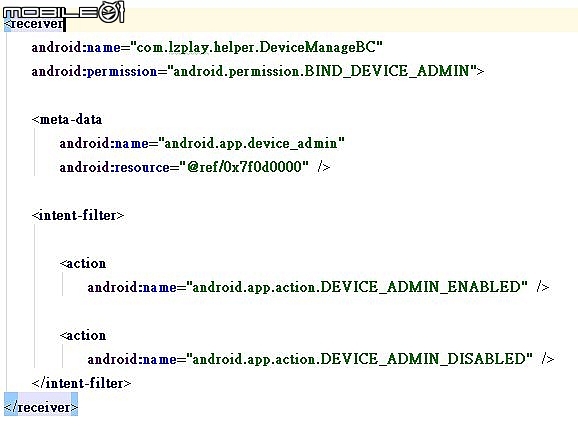Select the android.app.device_admin value
Viewport: 578px width, 426px height.
coord(251,143)
